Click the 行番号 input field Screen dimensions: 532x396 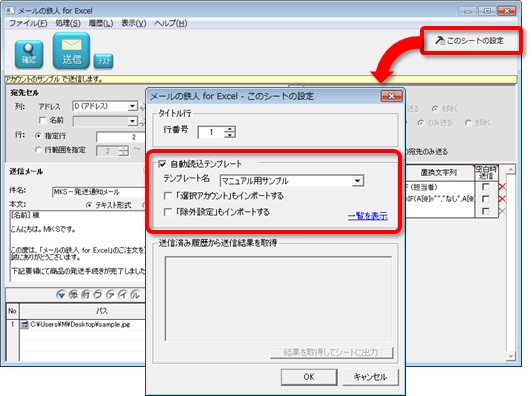point(211,132)
